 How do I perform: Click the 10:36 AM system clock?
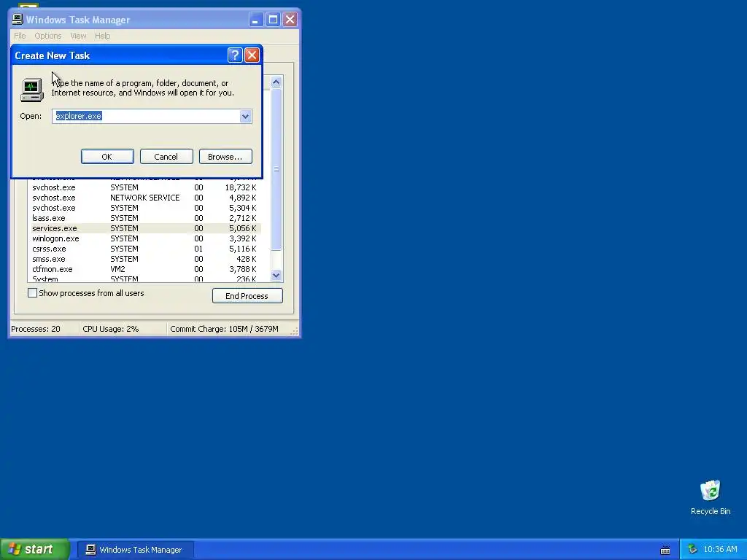tap(720, 550)
